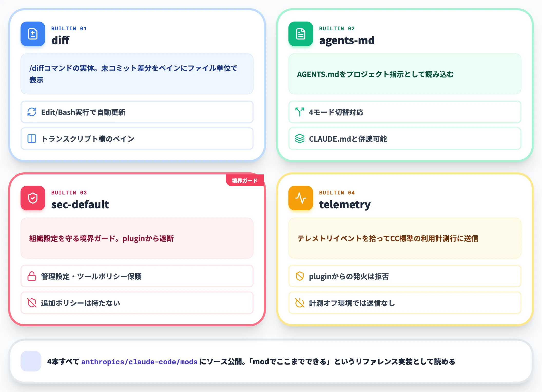
Task: Click the pale square in the footer note
Action: pyautogui.click(x=31, y=361)
